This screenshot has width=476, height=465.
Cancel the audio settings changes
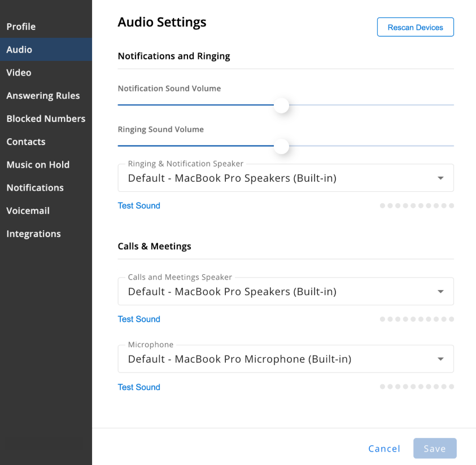(385, 449)
